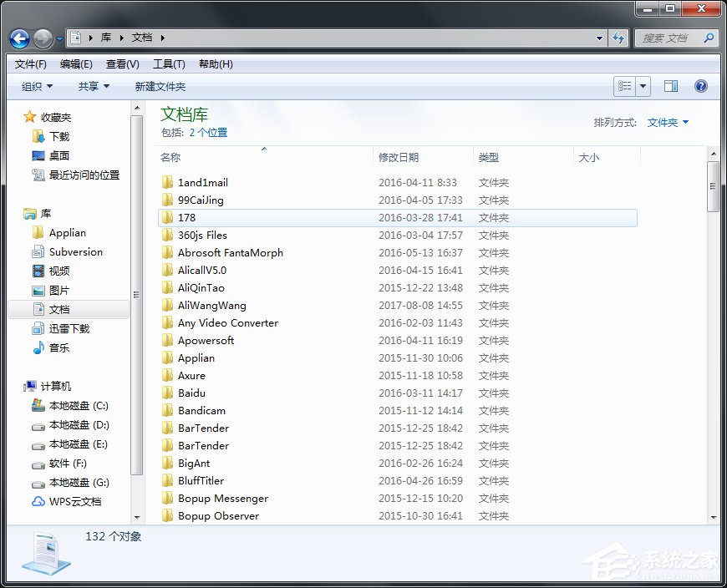Open the 工具(T) menu
Viewport: 727px width, 588px height.
click(x=167, y=63)
